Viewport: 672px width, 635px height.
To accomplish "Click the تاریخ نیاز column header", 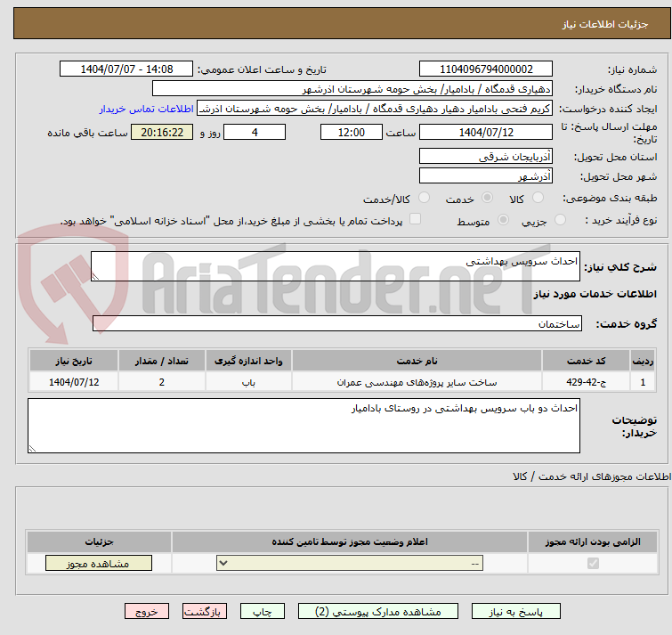I will [x=74, y=361].
